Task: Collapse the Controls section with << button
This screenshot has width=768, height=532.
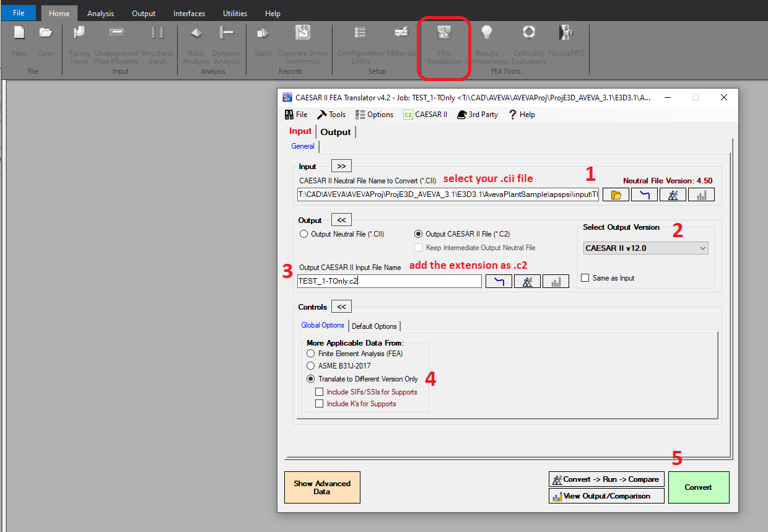Action: pyautogui.click(x=341, y=307)
